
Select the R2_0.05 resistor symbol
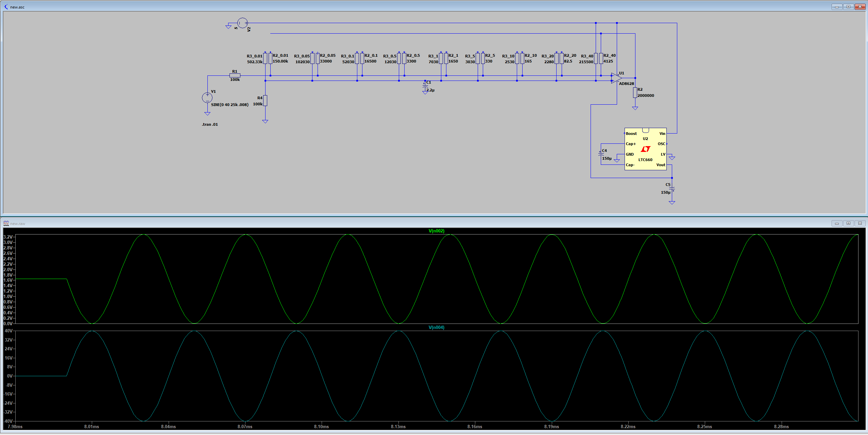(318, 58)
